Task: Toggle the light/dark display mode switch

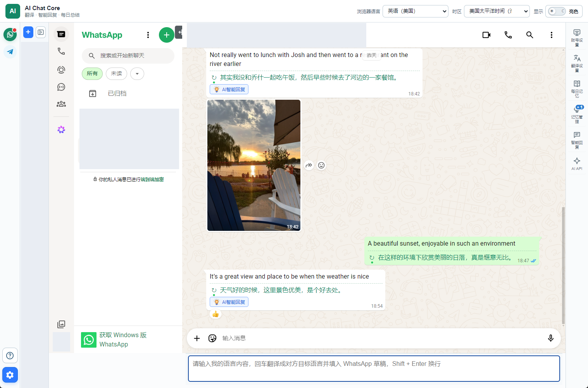Action: click(x=557, y=11)
